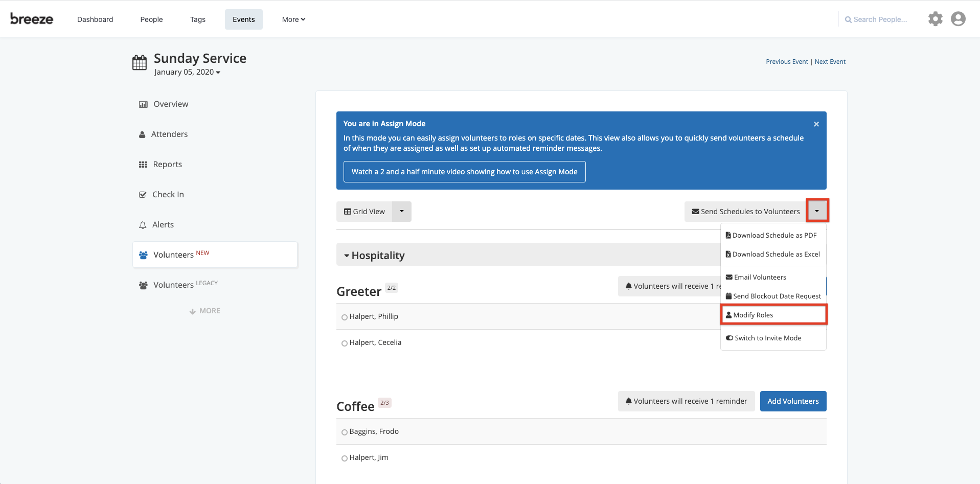Click the Baggins, Frodo name
The width and height of the screenshot is (980, 484).
(374, 431)
